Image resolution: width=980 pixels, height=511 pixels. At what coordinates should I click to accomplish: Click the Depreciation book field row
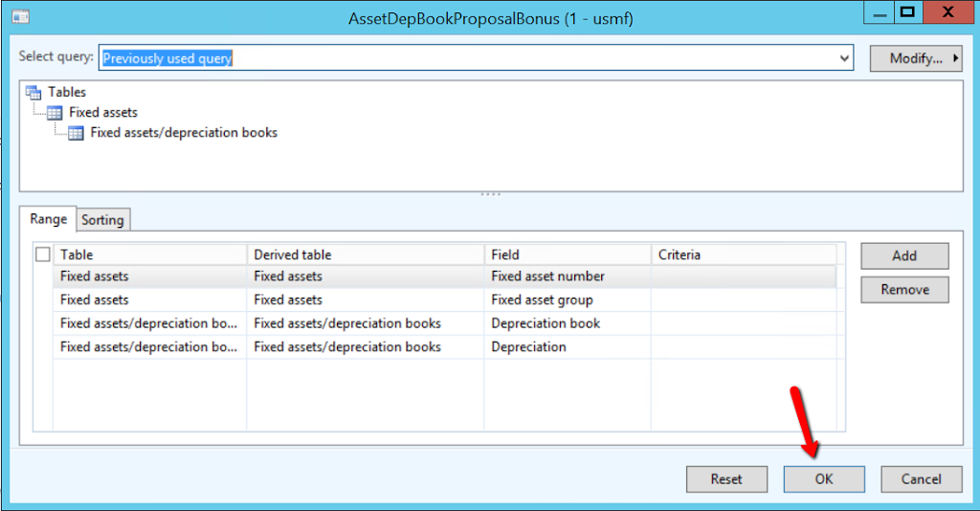tap(546, 323)
